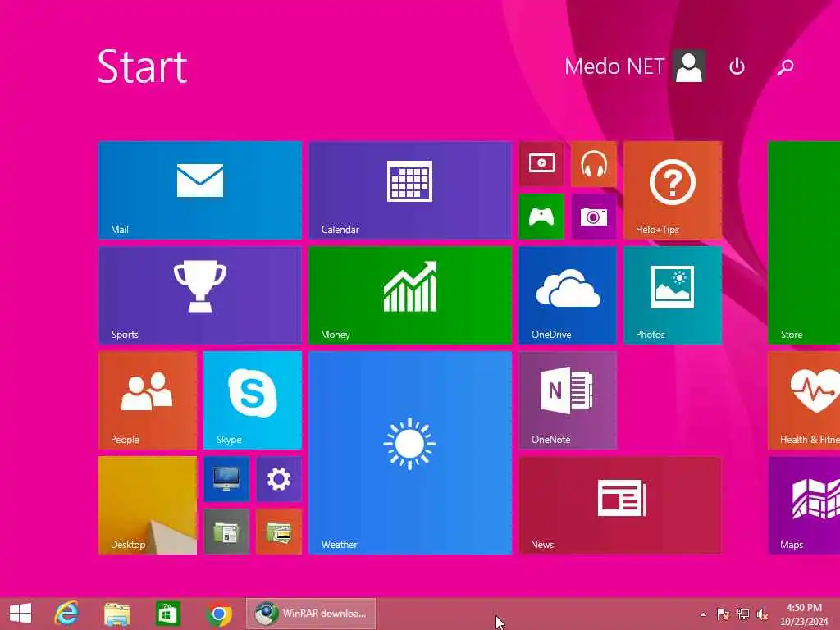Image resolution: width=840 pixels, height=630 pixels.
Task: Launch the Video small tile
Action: 541,164
